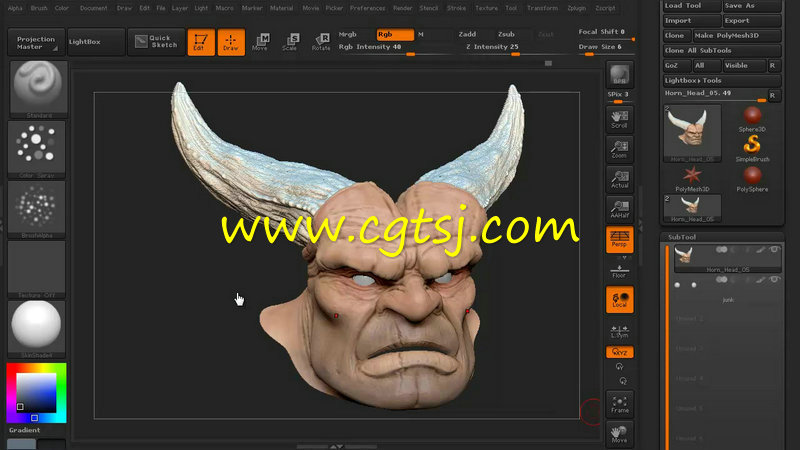Open the Stroke menu

click(x=456, y=8)
